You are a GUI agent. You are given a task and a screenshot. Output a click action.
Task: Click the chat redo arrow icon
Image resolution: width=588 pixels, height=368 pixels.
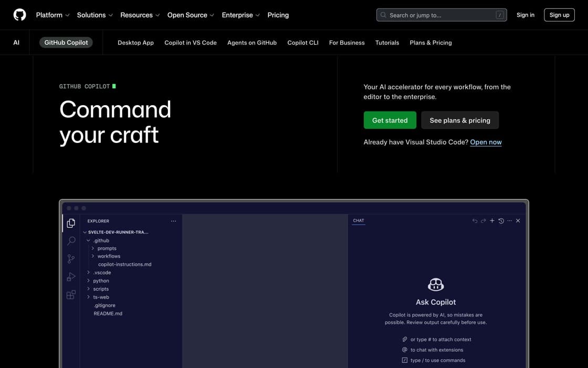click(x=484, y=221)
